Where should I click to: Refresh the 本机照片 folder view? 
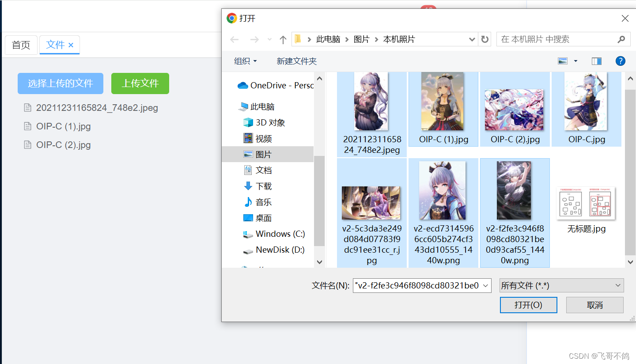(485, 39)
